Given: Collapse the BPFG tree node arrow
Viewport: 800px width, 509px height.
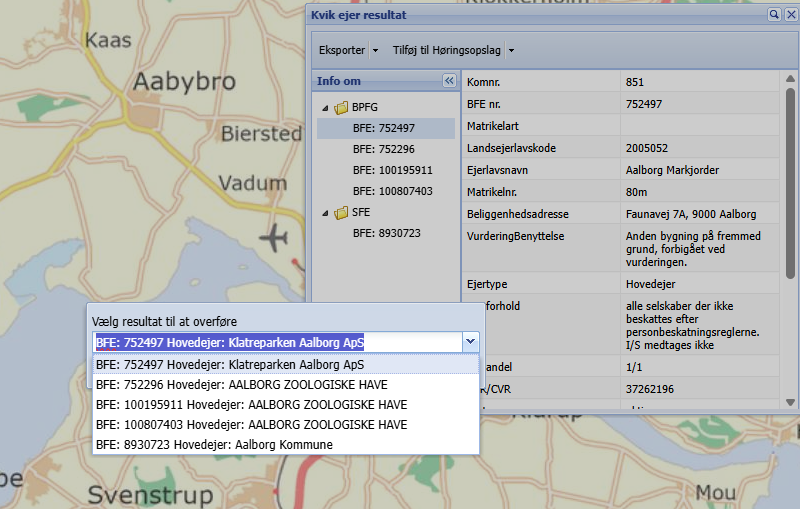Looking at the screenshot, I should point(325,107).
